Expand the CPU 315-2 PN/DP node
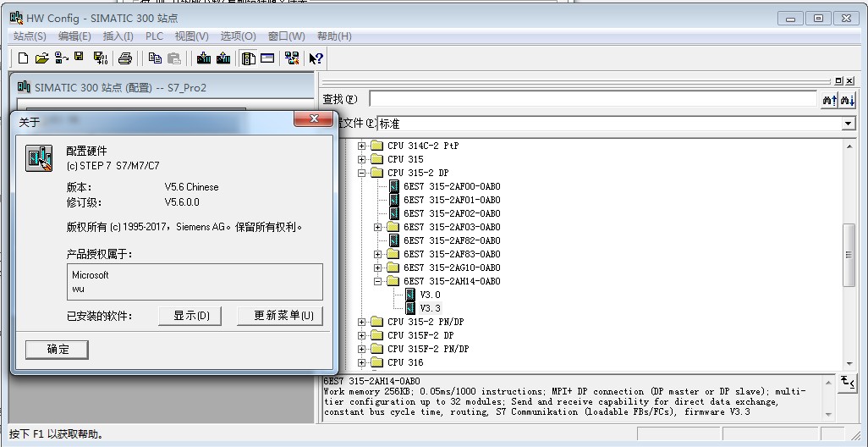 (x=362, y=322)
